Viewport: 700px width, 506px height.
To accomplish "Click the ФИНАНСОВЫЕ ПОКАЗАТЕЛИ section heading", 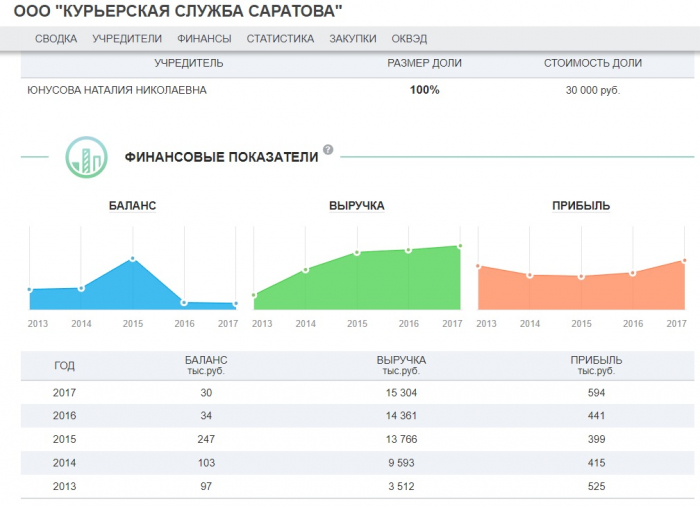I will click(x=221, y=157).
